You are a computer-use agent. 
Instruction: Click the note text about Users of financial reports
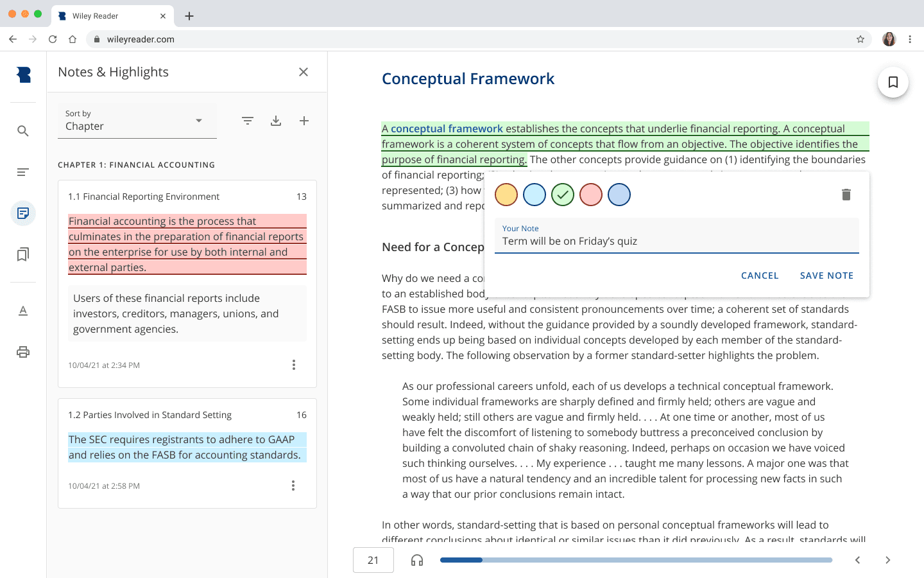187,313
